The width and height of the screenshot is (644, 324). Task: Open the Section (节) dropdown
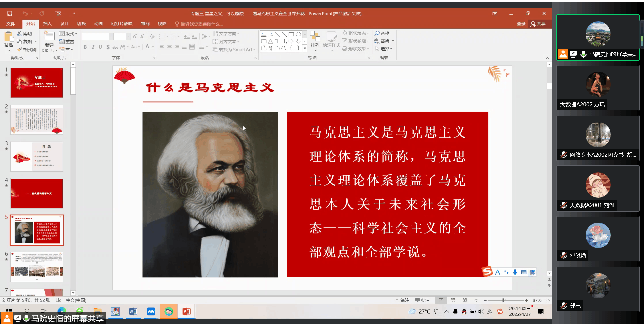tap(66, 50)
